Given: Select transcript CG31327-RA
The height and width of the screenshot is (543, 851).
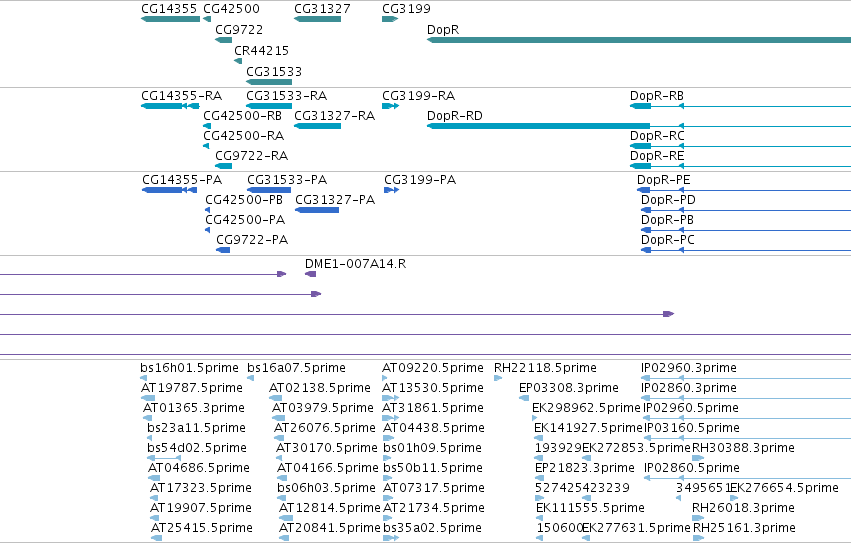Looking at the screenshot, I should [317, 126].
